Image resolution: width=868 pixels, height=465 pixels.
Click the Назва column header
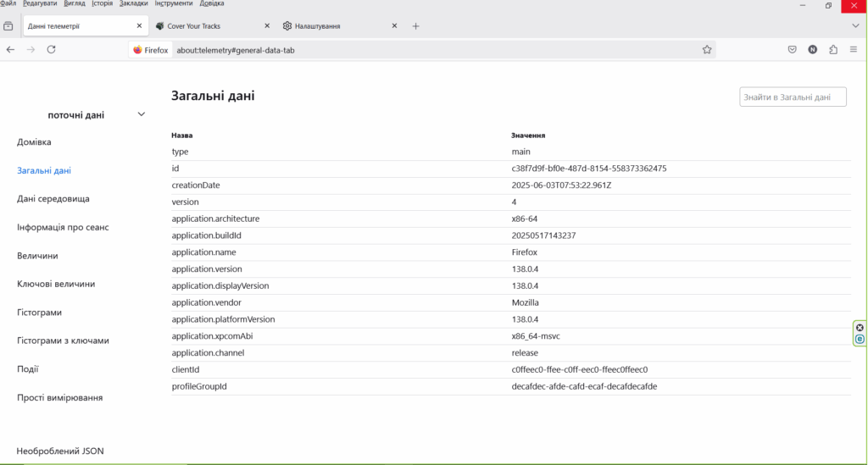coord(182,136)
